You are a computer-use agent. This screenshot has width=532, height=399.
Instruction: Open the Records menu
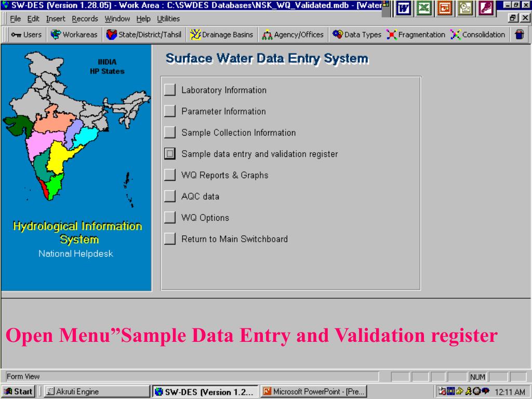coord(85,19)
